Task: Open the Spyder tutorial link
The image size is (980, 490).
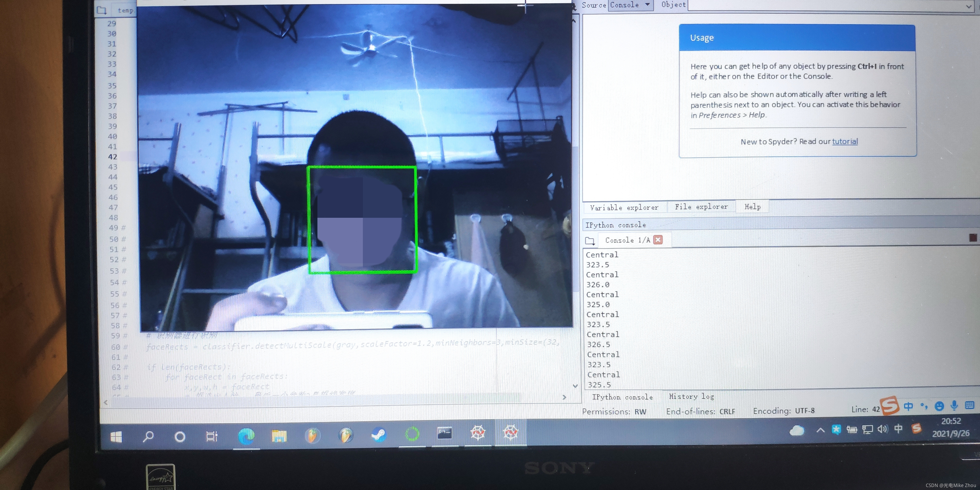Action: coord(845,141)
